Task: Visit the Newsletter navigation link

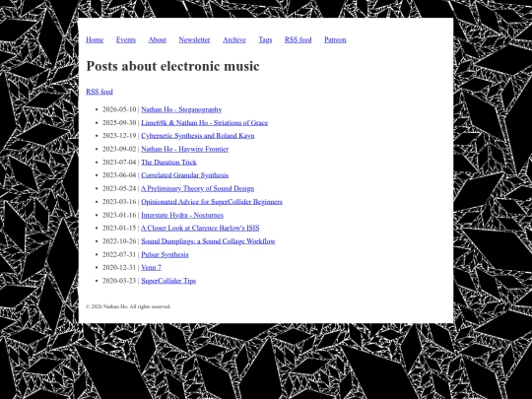Action: coord(194,39)
